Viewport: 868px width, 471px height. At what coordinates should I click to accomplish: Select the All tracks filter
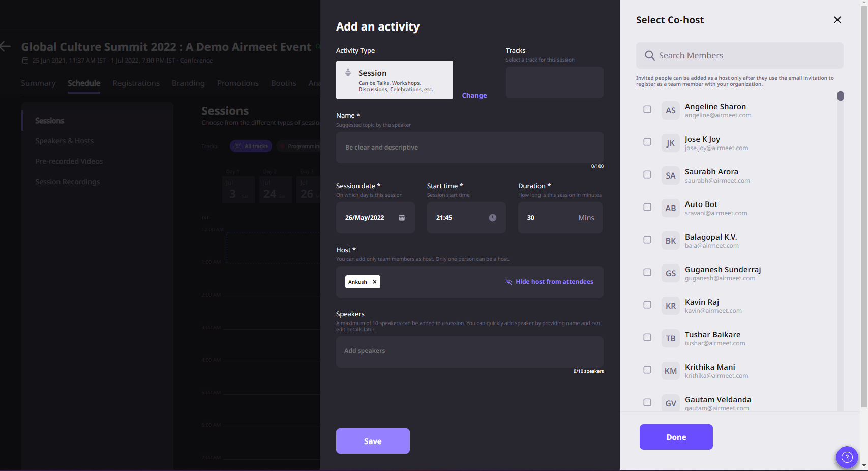tap(251, 146)
